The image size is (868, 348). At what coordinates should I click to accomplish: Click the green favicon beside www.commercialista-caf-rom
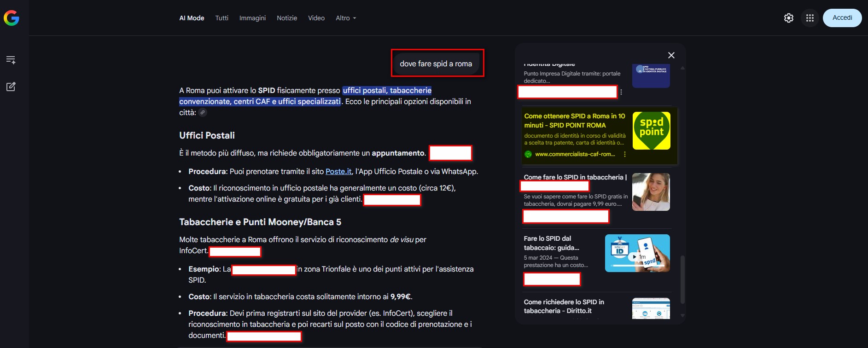click(528, 154)
